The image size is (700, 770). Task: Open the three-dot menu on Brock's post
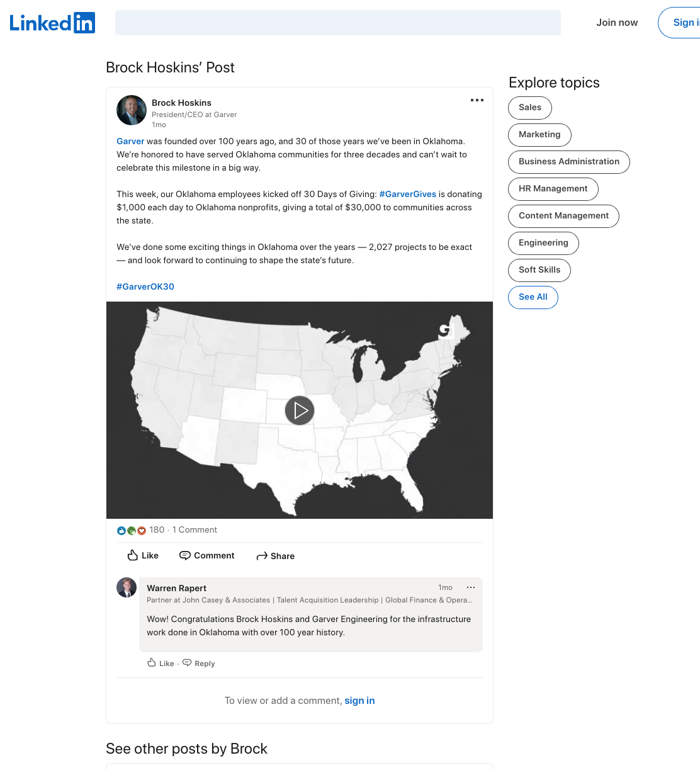coord(477,100)
